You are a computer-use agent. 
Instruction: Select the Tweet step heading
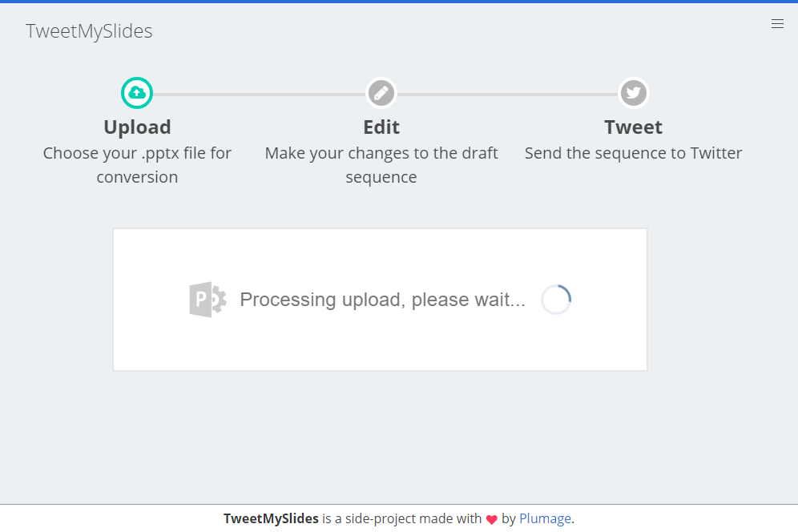coord(634,127)
